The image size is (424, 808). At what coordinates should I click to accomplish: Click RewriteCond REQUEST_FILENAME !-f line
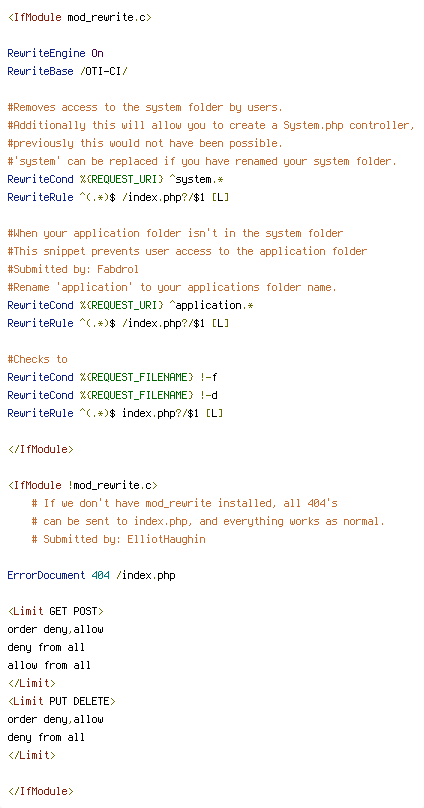point(112,378)
